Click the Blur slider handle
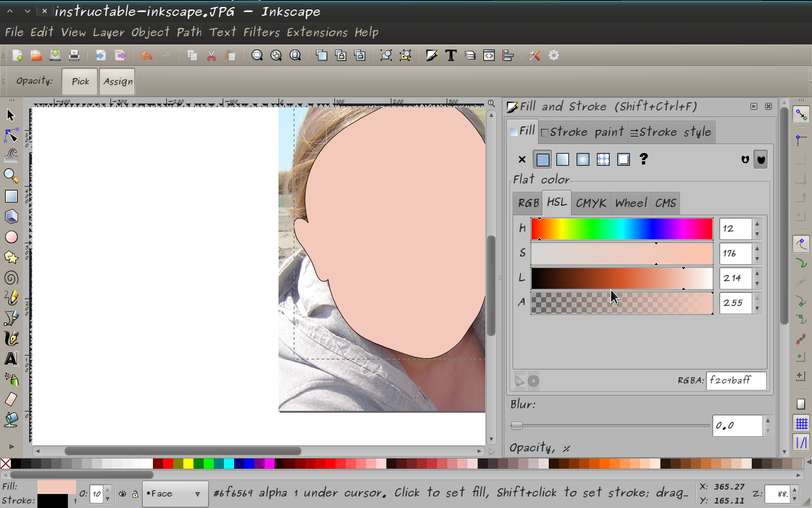The width and height of the screenshot is (812, 508). click(517, 425)
